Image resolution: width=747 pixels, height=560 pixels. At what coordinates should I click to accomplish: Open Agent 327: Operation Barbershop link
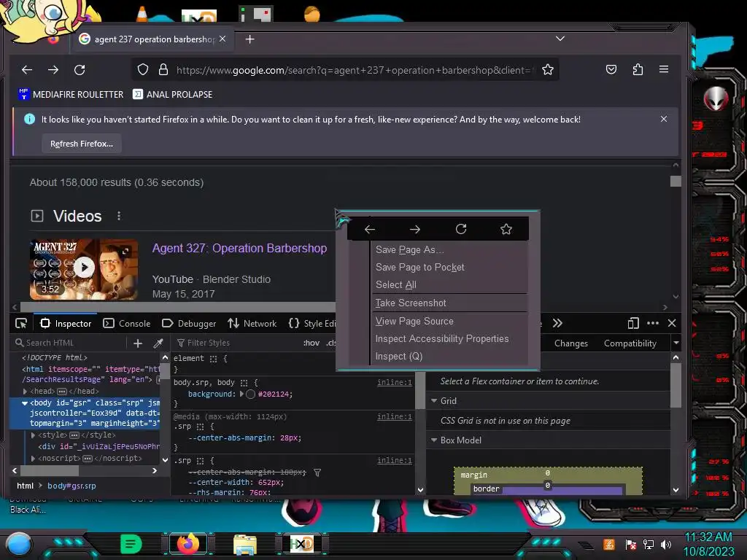tap(239, 248)
